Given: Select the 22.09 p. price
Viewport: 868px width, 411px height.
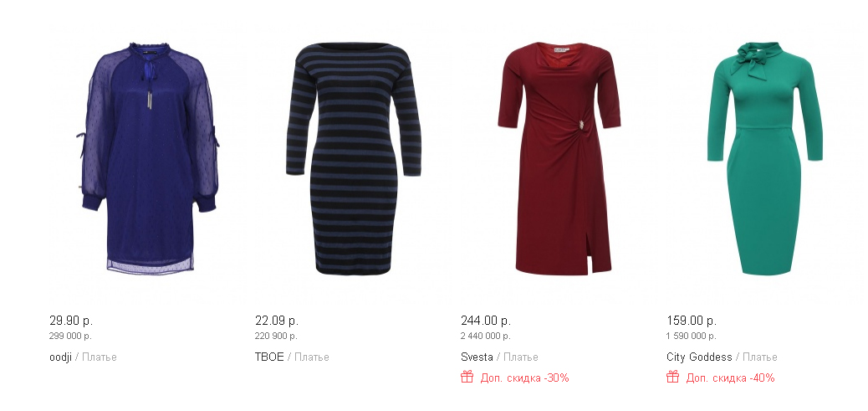Looking at the screenshot, I should 277,321.
